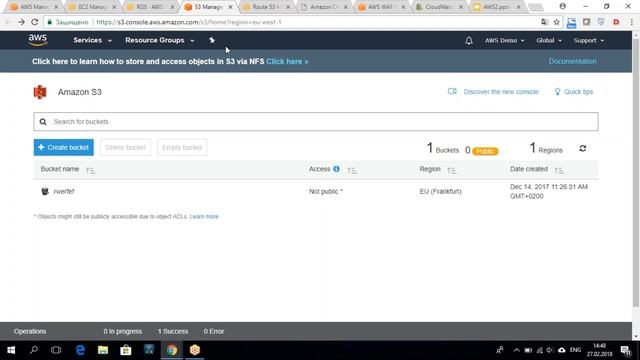Click the search magnifier icon in bucket search

(43, 122)
